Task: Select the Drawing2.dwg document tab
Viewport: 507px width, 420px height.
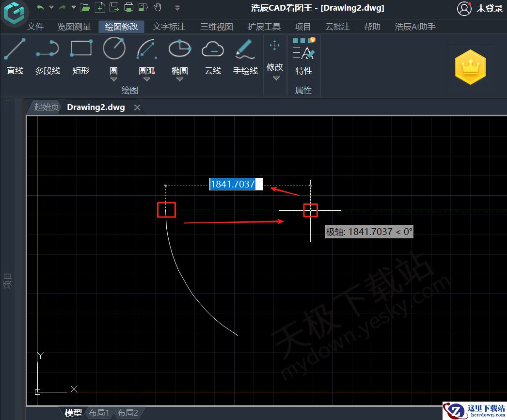Action: click(x=95, y=107)
